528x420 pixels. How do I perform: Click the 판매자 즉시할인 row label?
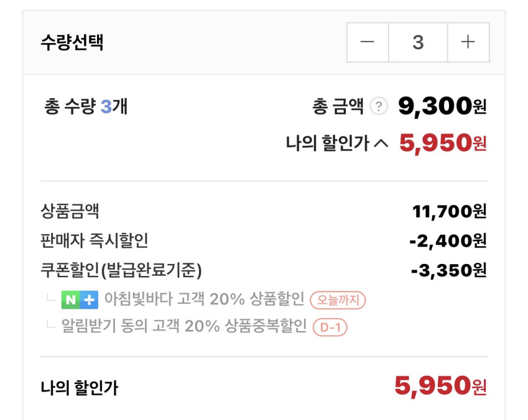tap(94, 240)
